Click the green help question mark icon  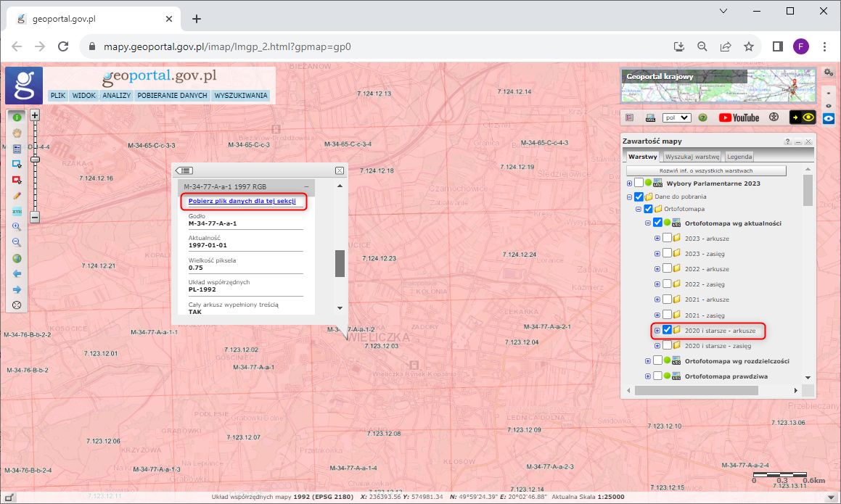(x=702, y=117)
